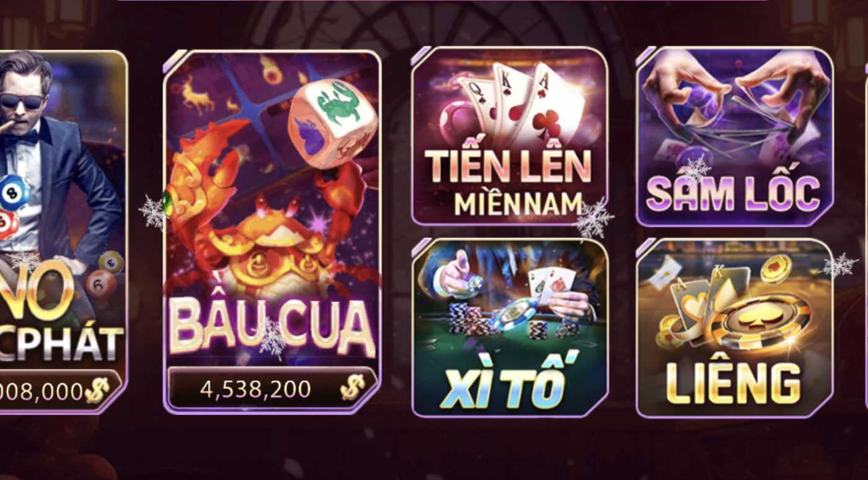Open the Liêng game tile
Image resolution: width=868 pixels, height=480 pixels.
pyautogui.click(x=735, y=328)
